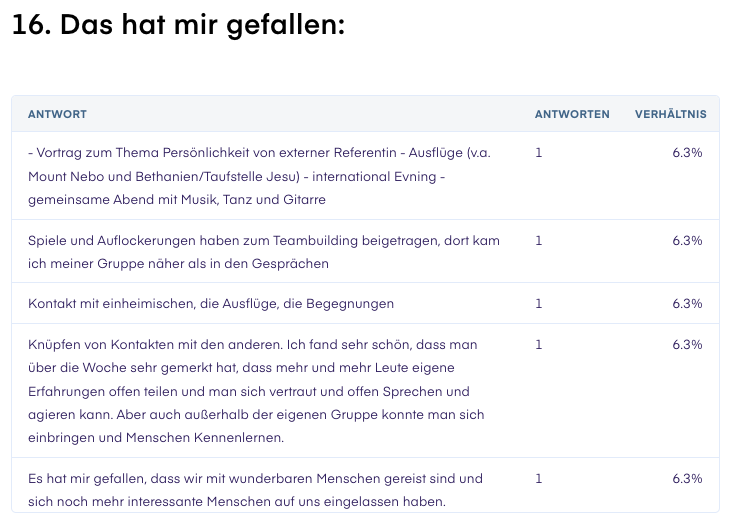Click the 6.3% value in the Knüpfen row
This screenshot has width=733, height=525.
pos(687,345)
